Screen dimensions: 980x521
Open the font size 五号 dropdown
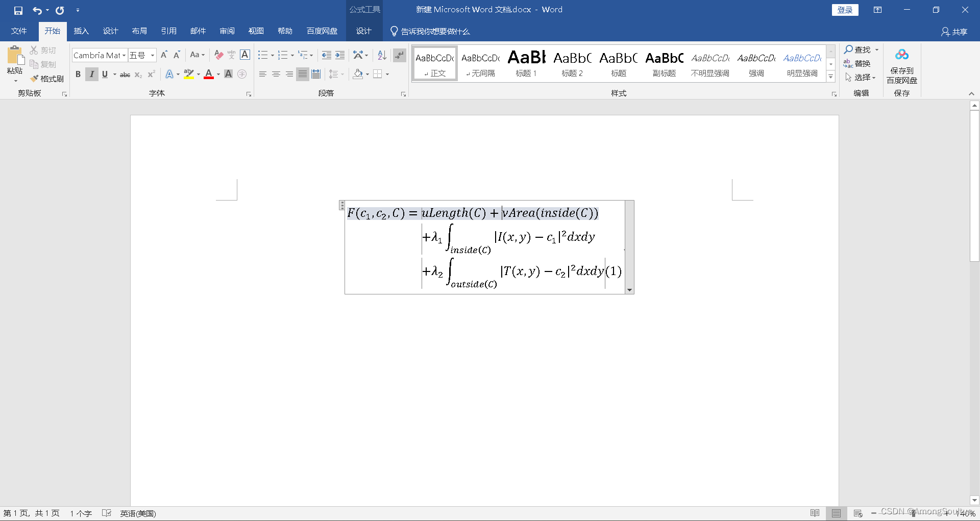[152, 55]
